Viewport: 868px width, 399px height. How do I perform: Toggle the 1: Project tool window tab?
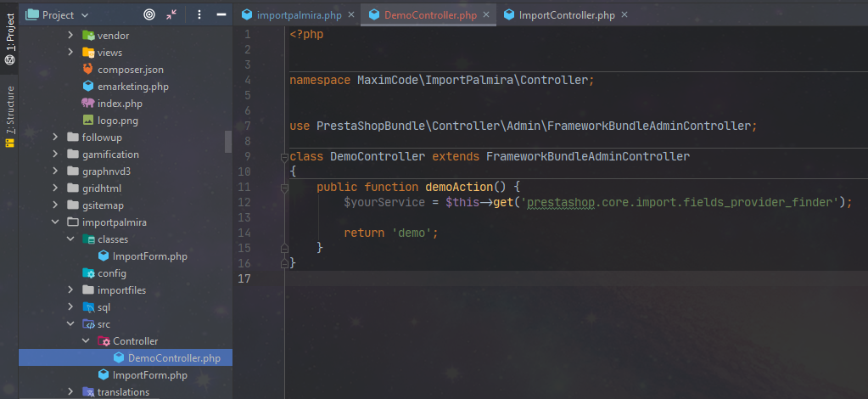tap(9, 40)
